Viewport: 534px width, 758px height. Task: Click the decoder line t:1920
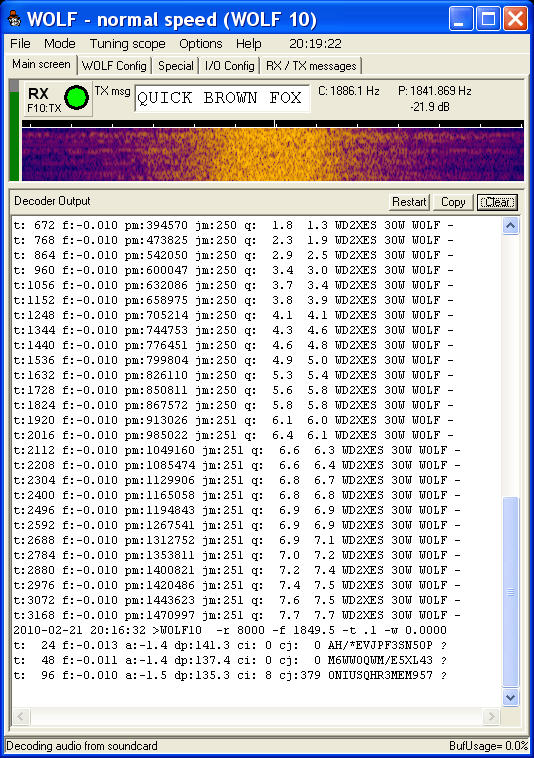pyautogui.click(x=233, y=420)
